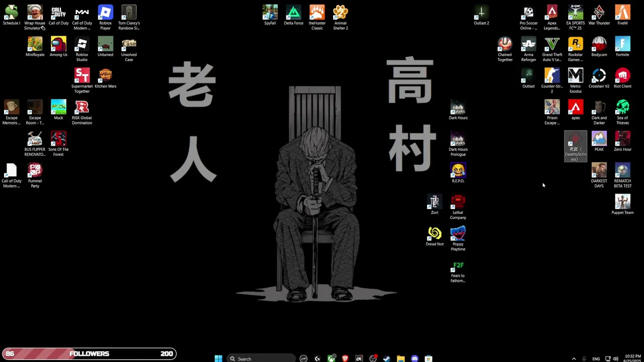Select the Sea of Thieves shortcut
This screenshot has width=644, height=362.
622,113
